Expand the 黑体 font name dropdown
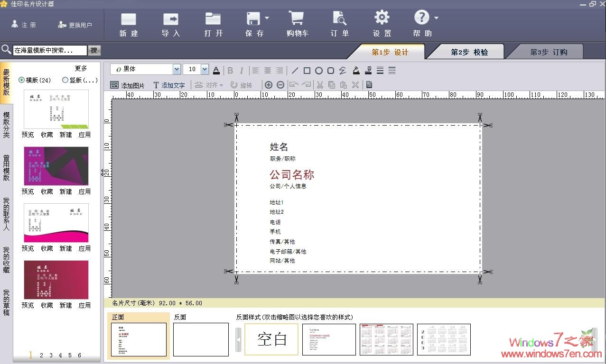The image size is (606, 364). click(177, 70)
